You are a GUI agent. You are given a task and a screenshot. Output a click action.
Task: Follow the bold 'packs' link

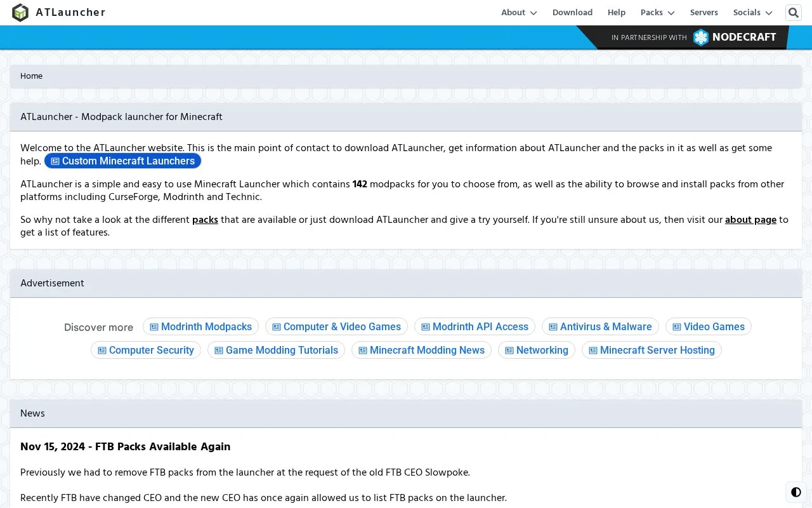205,220
